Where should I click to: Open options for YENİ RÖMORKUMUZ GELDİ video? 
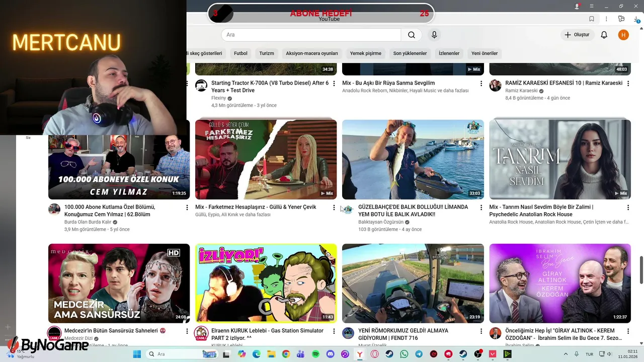(480, 331)
